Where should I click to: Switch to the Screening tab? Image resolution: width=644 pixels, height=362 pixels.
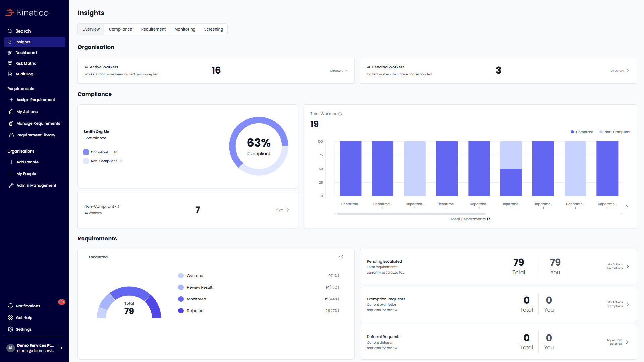pos(214,29)
